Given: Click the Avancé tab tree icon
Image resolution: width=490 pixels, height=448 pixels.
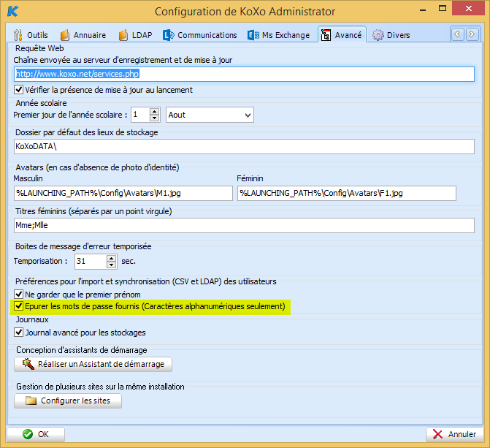Looking at the screenshot, I should click(x=326, y=35).
